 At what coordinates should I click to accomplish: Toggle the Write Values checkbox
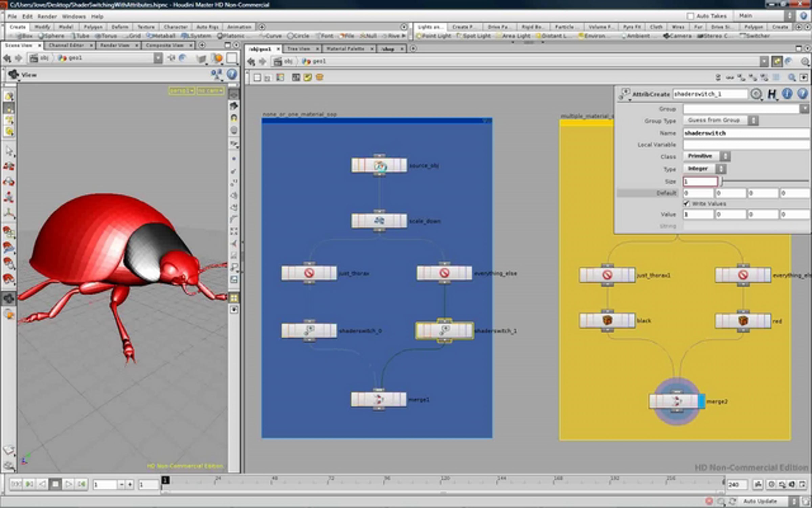click(x=686, y=204)
